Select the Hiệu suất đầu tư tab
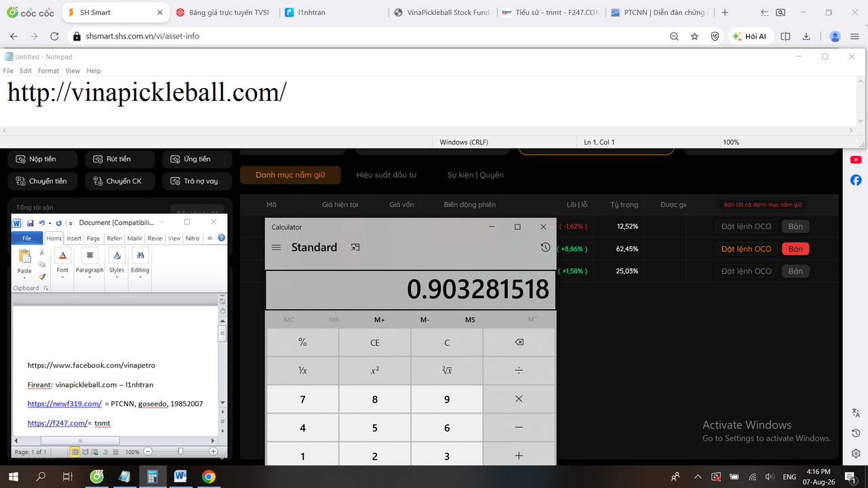868x488 pixels. 387,175
